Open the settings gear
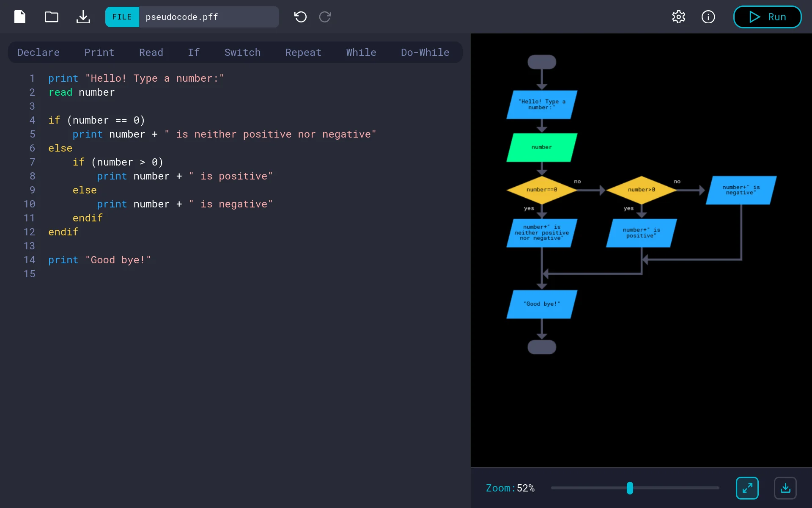 pos(678,17)
